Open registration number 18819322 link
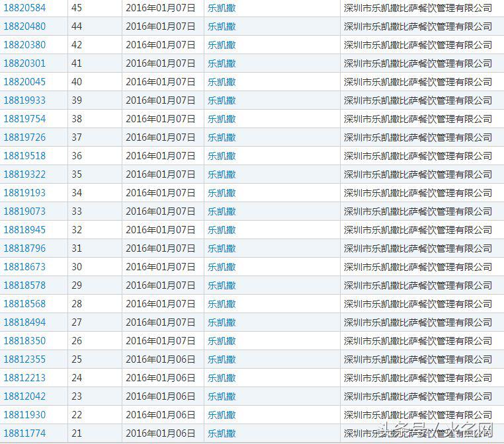The width and height of the screenshot is (504, 444). pos(24,174)
